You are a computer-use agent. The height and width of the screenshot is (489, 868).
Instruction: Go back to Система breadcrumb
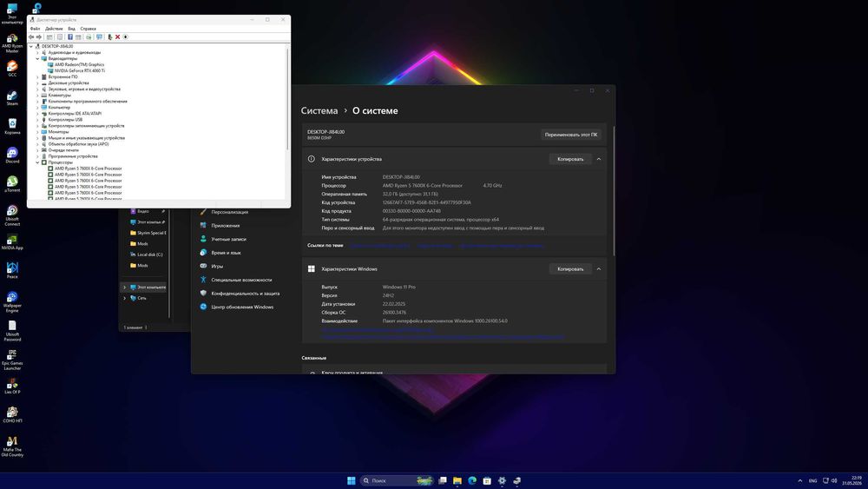point(319,111)
